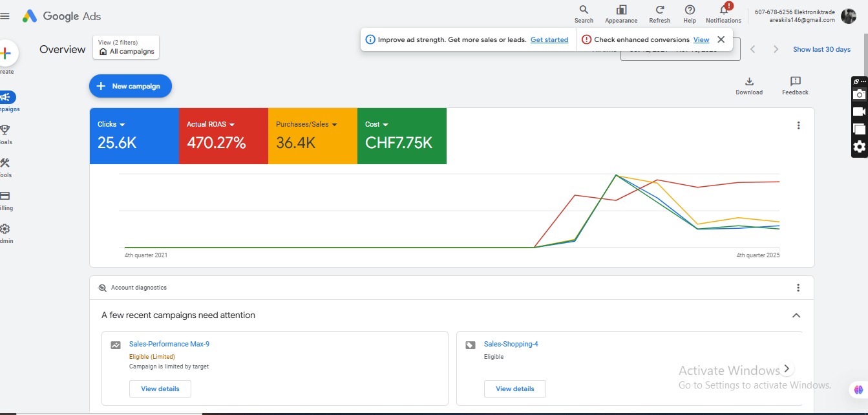Click Show last 30 days link

tap(821, 49)
